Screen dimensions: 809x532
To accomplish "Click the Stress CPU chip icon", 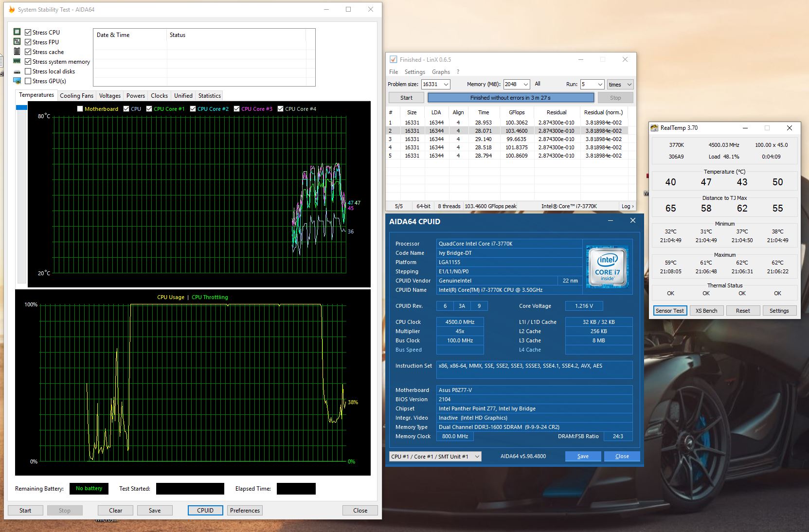I will click(17, 32).
